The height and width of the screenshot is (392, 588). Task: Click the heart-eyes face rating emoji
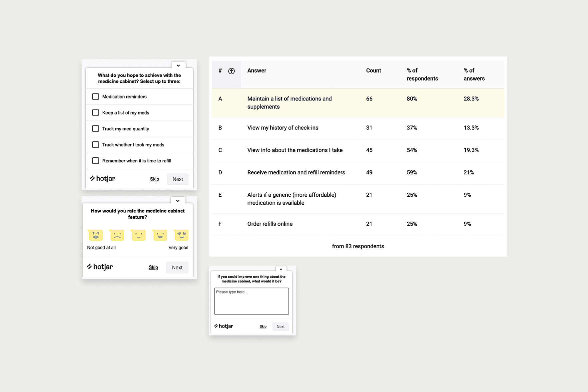click(x=182, y=235)
